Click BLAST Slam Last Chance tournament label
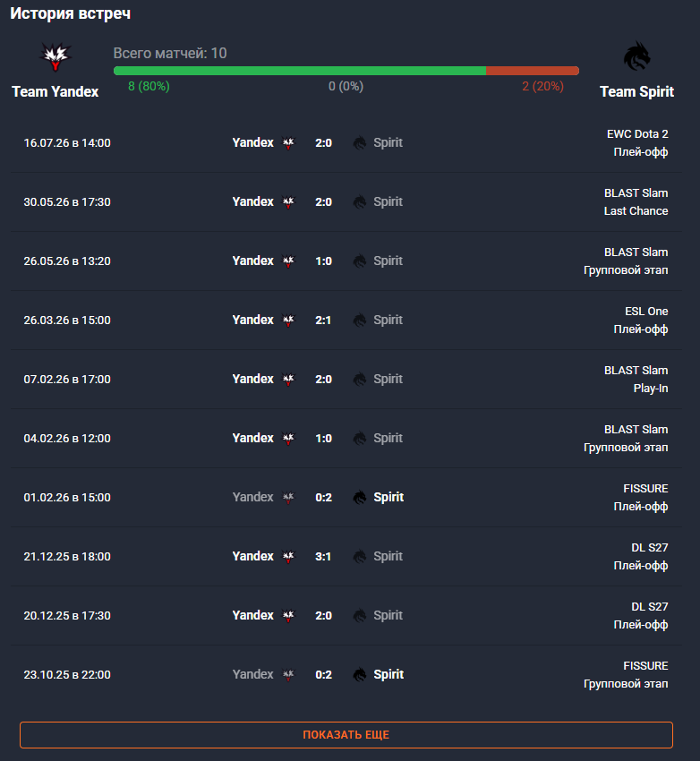This screenshot has height=761, width=700. (636, 202)
